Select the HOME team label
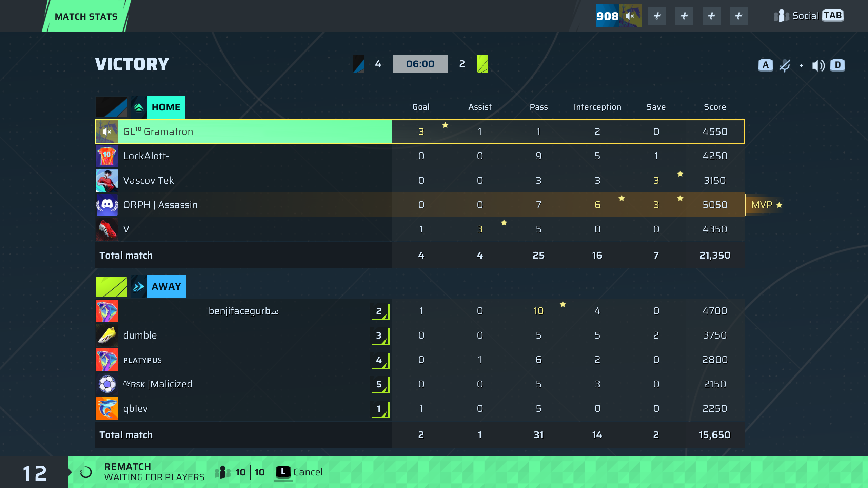868x488 pixels. (166, 107)
